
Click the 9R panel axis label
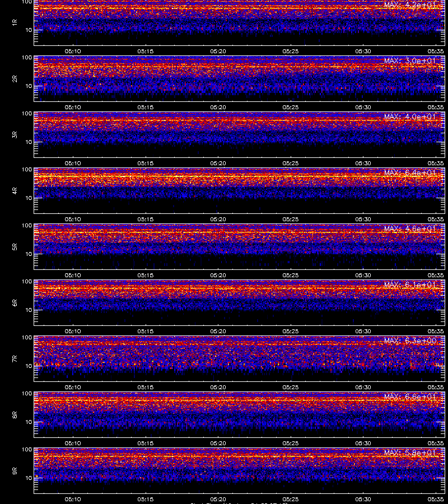click(15, 470)
